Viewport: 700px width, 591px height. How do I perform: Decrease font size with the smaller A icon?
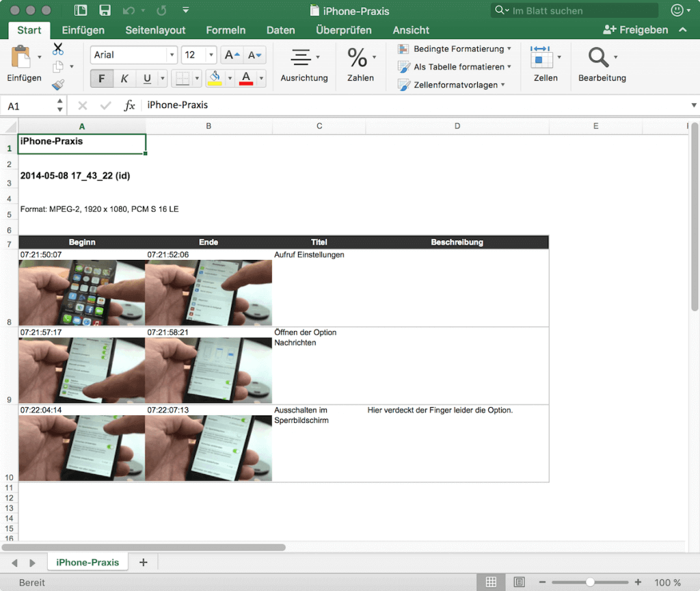click(254, 55)
